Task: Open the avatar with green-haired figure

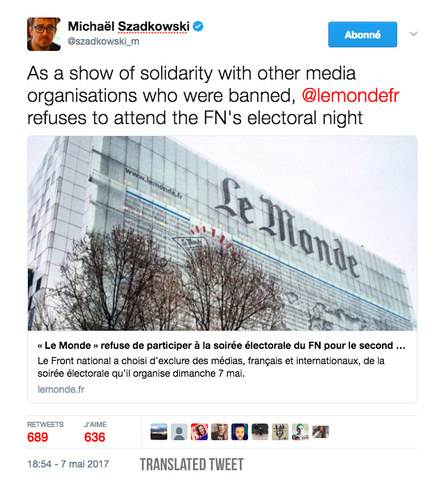Action: 300,432
